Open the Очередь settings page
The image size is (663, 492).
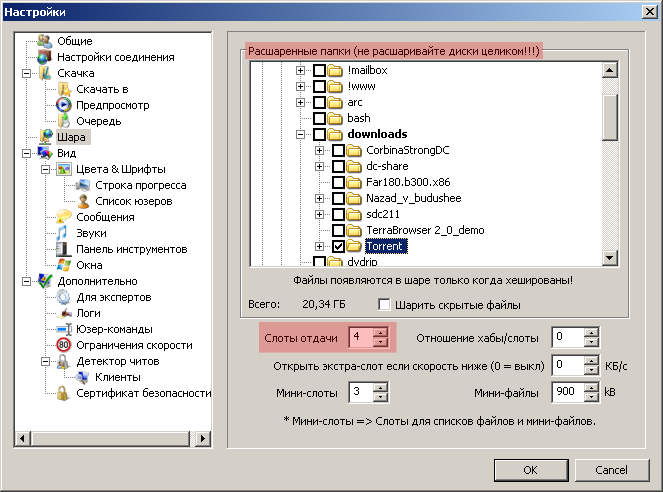pos(99,121)
